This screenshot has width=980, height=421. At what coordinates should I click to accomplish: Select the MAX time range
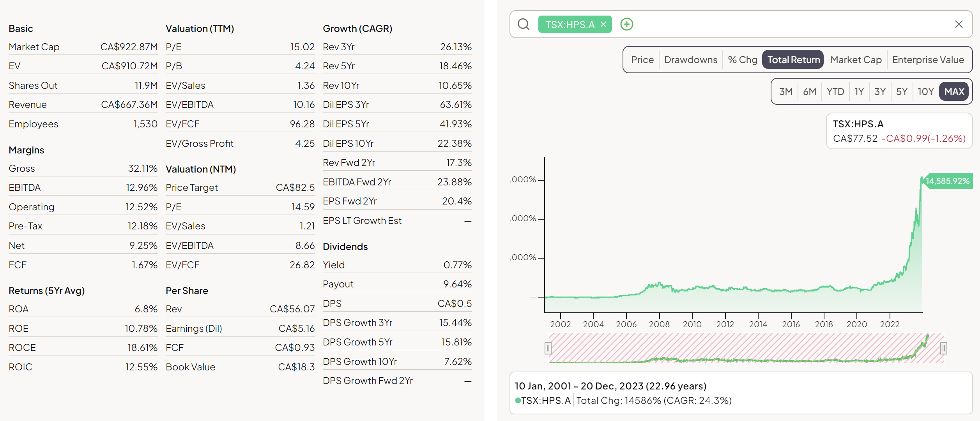pos(954,92)
